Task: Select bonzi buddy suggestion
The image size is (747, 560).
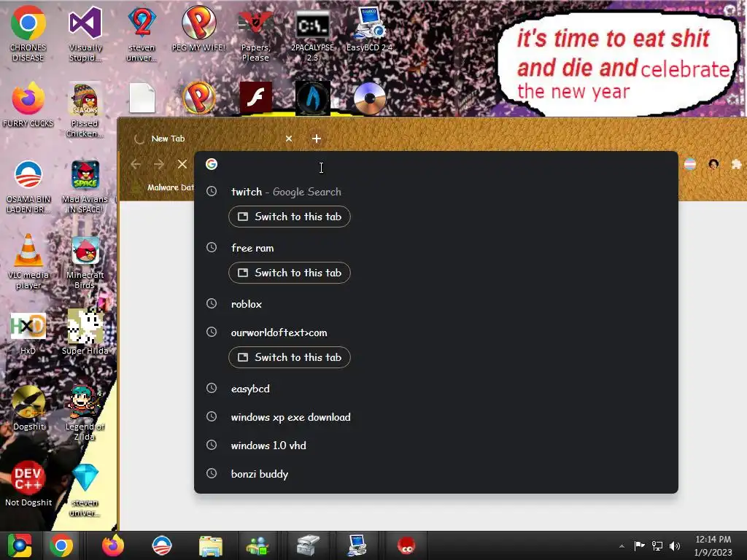Action: pyautogui.click(x=436, y=474)
